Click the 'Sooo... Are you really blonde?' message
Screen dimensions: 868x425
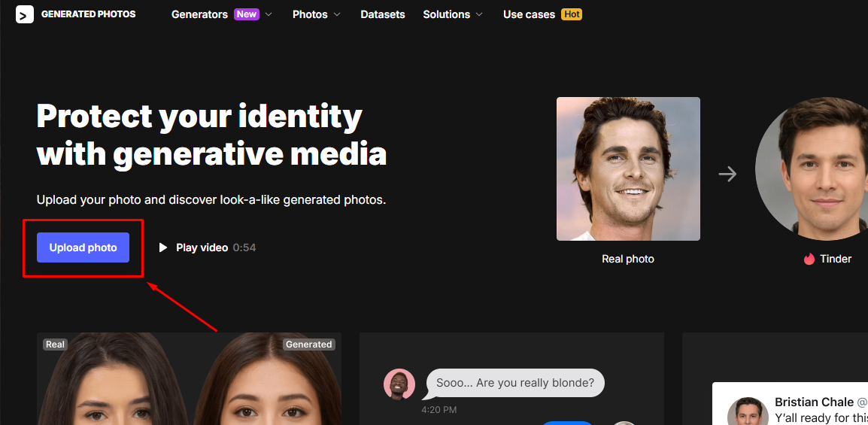[514, 383]
